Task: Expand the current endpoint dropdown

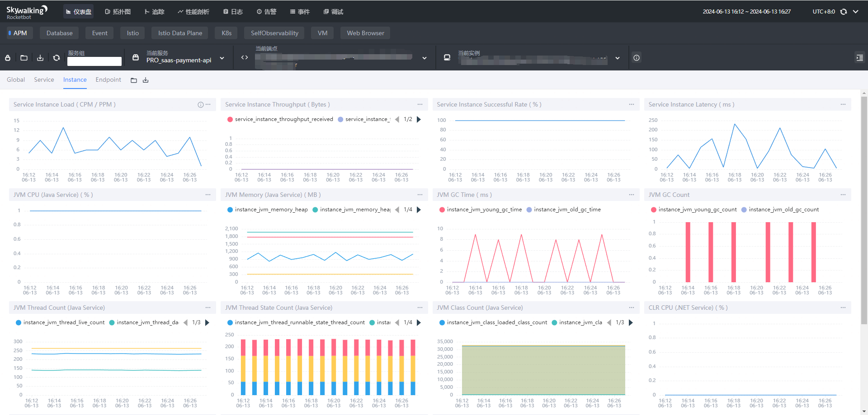Action: [425, 58]
